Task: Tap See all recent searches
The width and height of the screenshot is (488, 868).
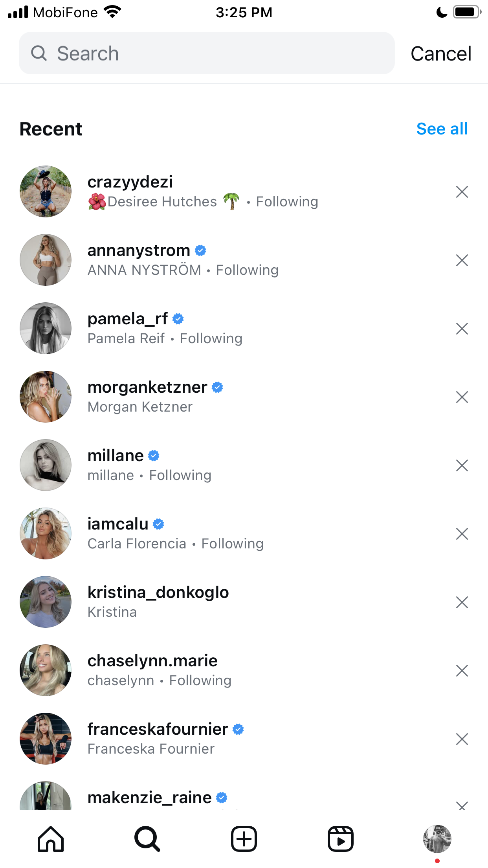Action: (442, 129)
